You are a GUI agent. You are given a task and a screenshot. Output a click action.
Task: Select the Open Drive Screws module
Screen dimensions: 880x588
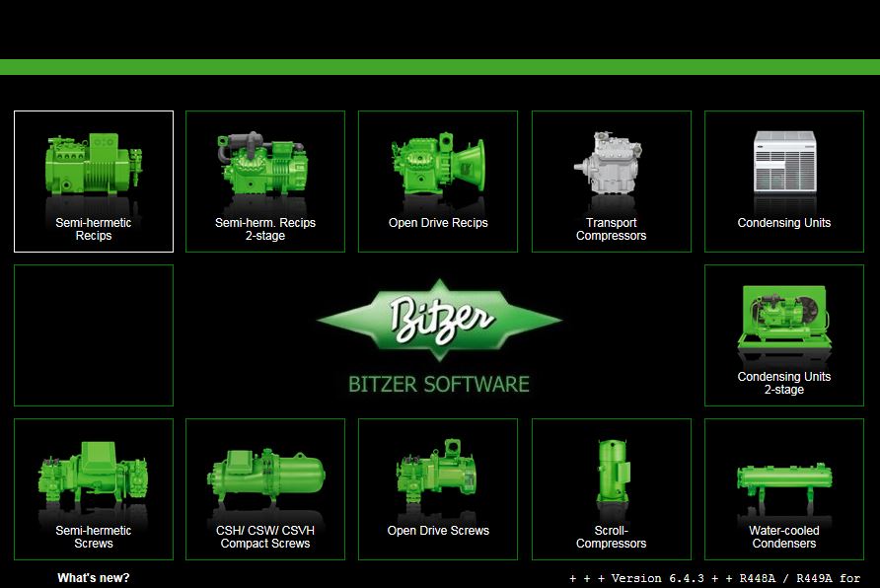[x=438, y=488]
